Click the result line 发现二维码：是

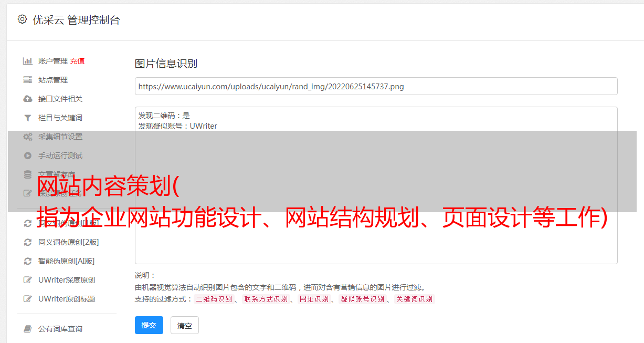(x=164, y=116)
